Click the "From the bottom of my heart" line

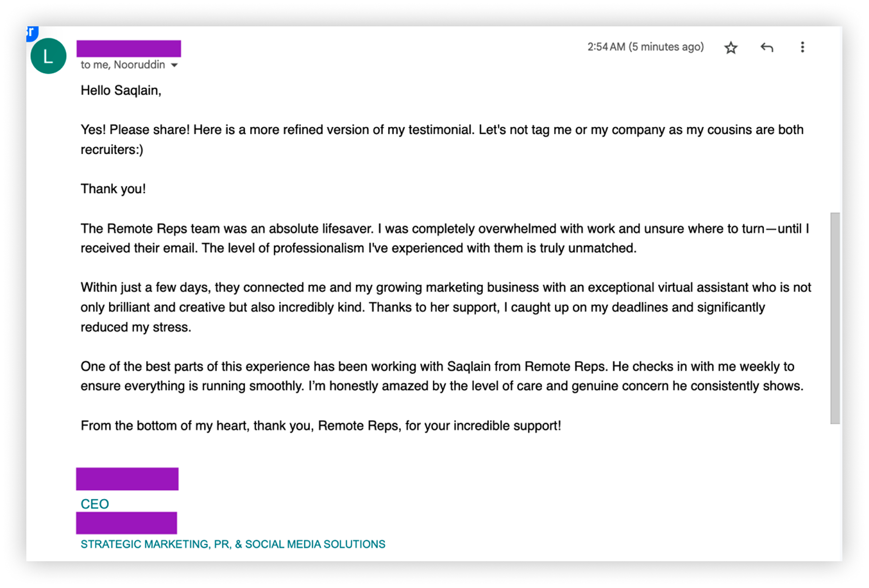[x=321, y=426]
